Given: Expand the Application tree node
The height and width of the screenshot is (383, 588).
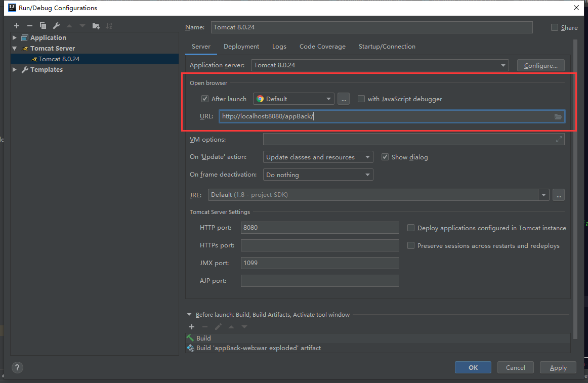Looking at the screenshot, I should pos(14,37).
